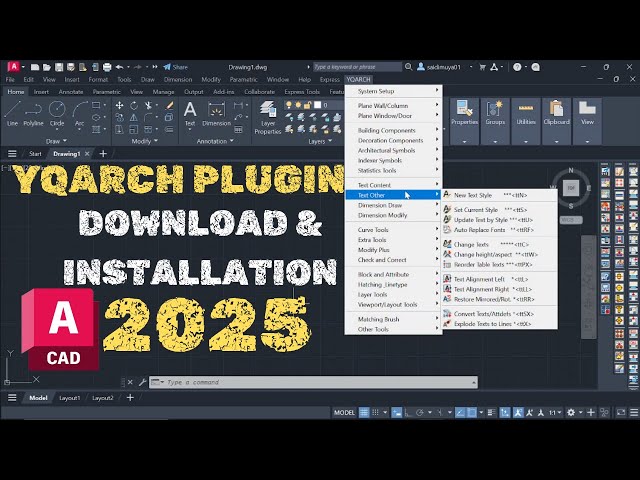Click the Plot (print) icon
Image resolution: width=640 pixels, height=480 pixels.
click(107, 67)
